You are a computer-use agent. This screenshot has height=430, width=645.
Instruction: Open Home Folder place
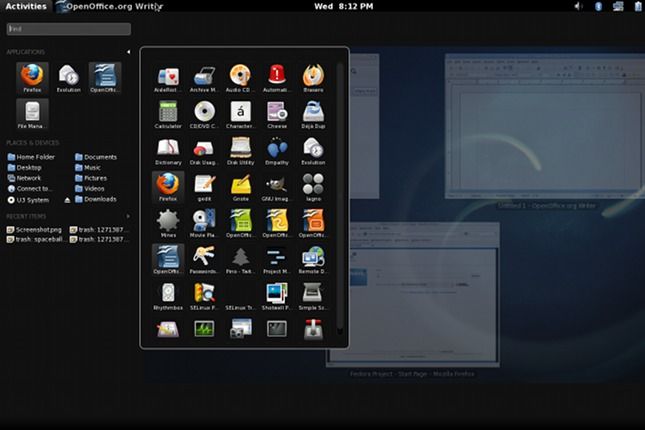(31, 157)
